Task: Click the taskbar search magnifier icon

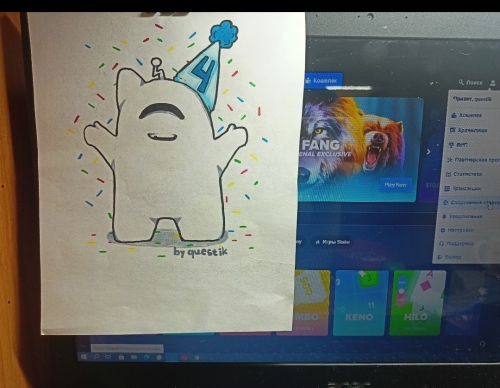Action: coord(96,357)
